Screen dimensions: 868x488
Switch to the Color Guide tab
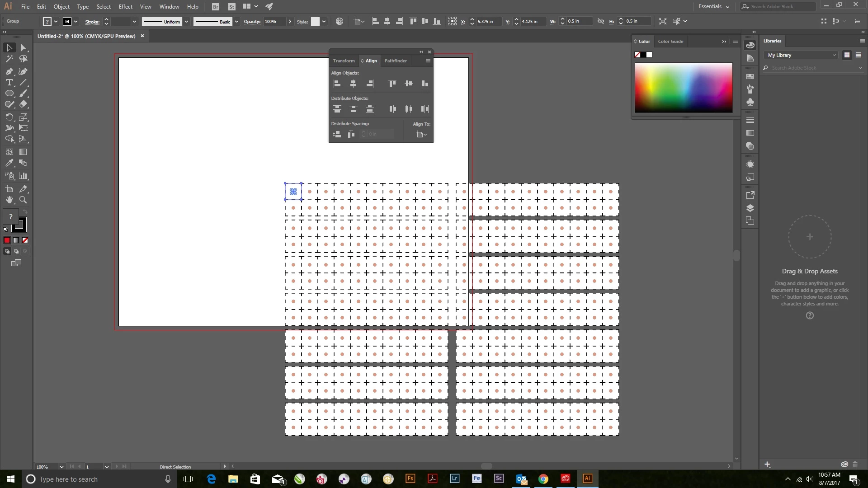pyautogui.click(x=670, y=41)
